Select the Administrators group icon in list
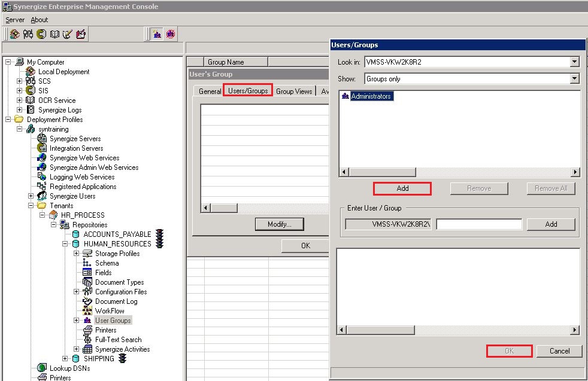The width and height of the screenshot is (588, 381). click(x=345, y=96)
